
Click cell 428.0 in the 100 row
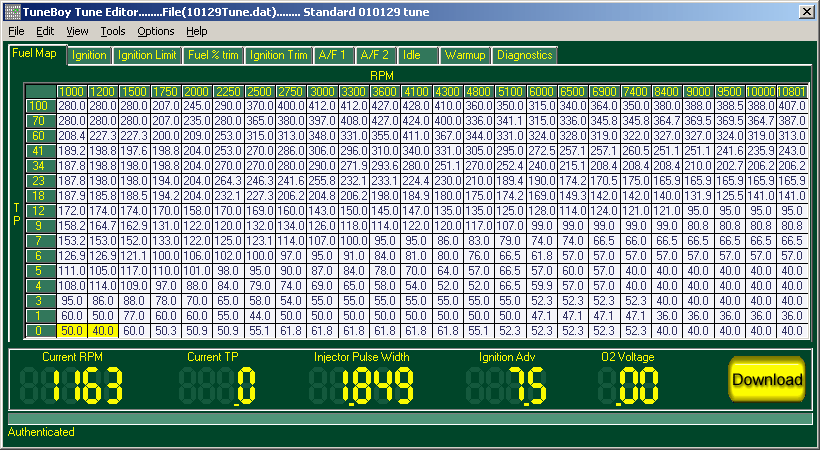click(x=416, y=106)
